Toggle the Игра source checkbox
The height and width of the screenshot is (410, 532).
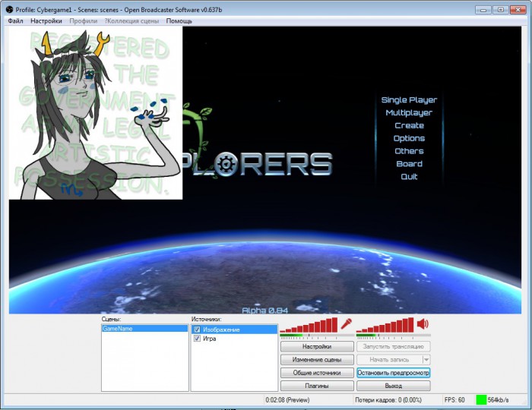point(197,339)
